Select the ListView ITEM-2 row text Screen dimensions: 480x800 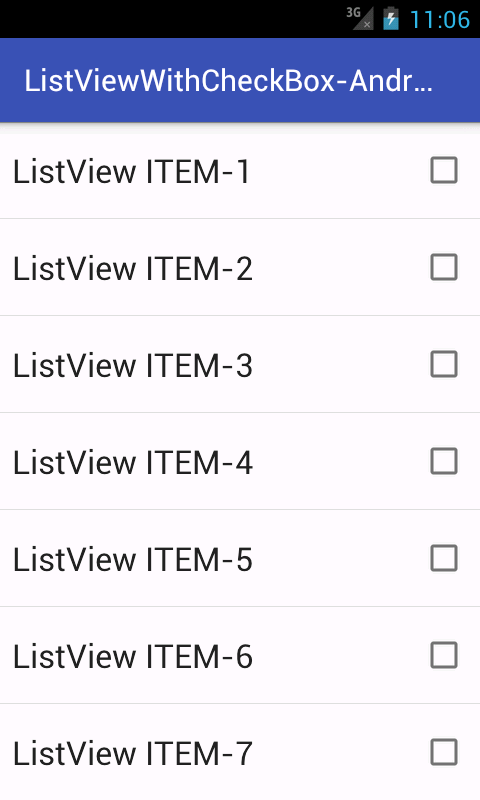click(x=133, y=268)
